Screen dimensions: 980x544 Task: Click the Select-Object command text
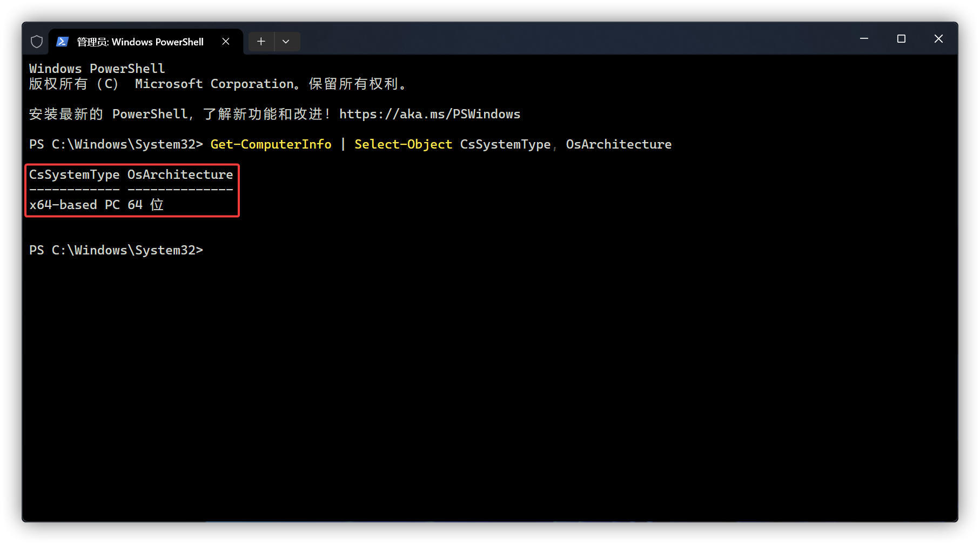[403, 144]
